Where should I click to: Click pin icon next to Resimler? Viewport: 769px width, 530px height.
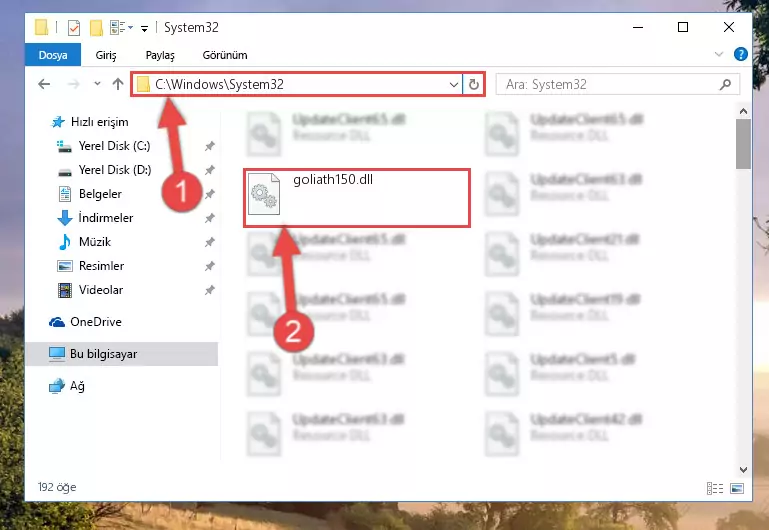(209, 266)
